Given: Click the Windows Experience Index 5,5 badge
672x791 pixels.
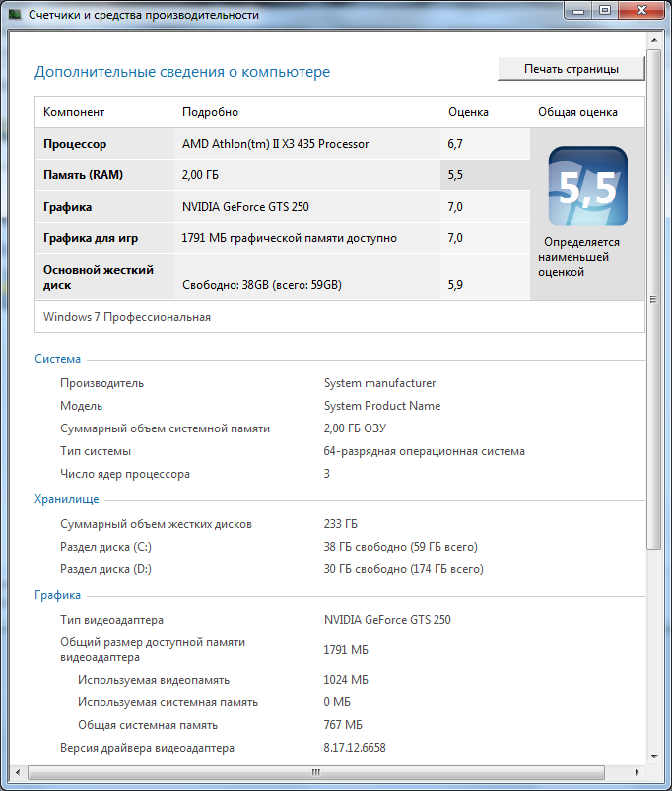Looking at the screenshot, I should click(x=587, y=185).
